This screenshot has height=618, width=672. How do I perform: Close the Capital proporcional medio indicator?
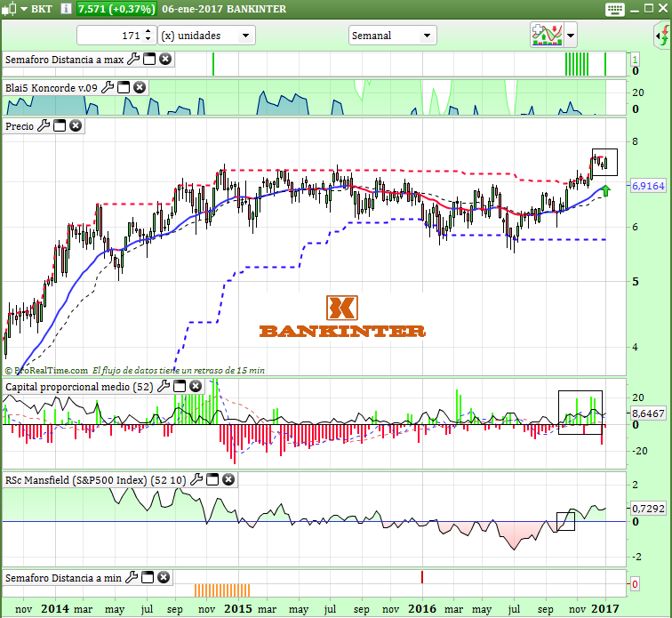(x=196, y=387)
